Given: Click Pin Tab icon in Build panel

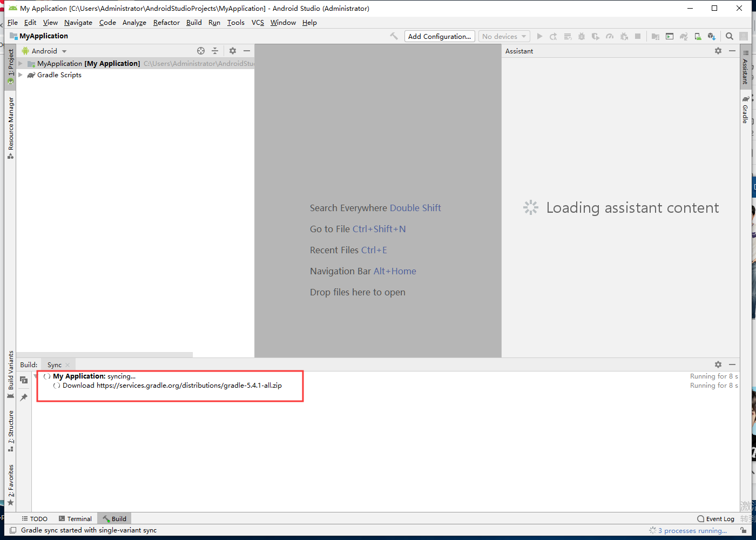Looking at the screenshot, I should click(24, 397).
